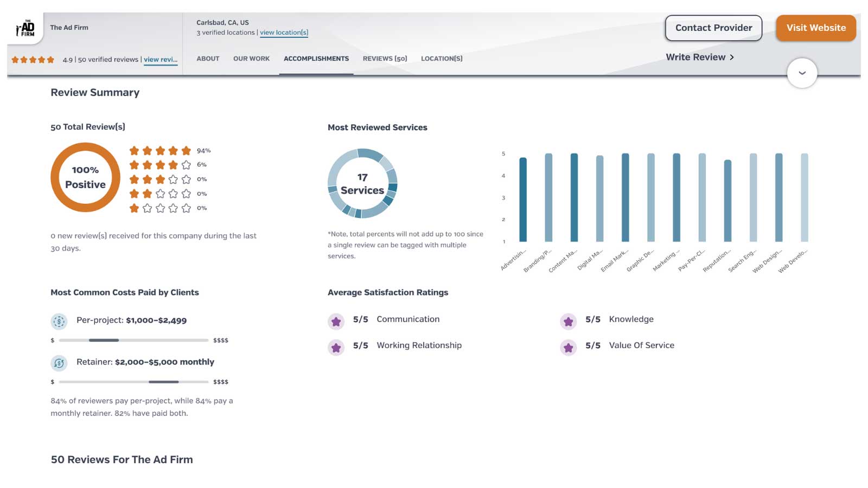Click the per-project dollar coin icon

60,321
